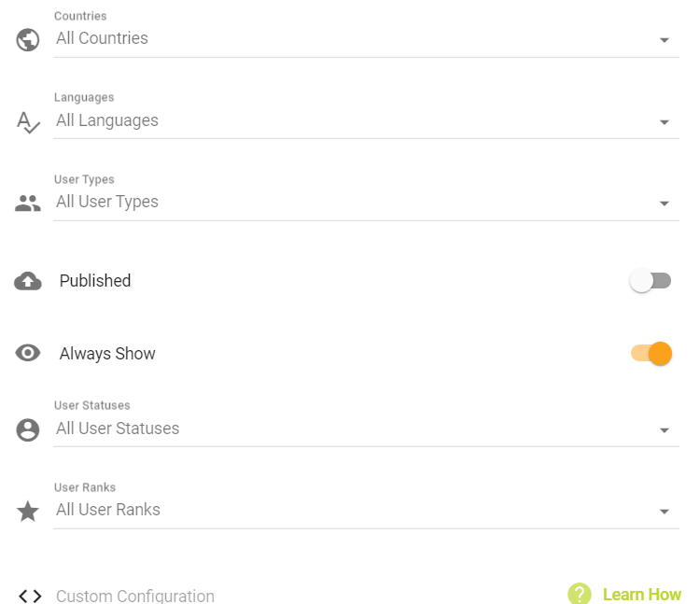Image resolution: width=700 pixels, height=604 pixels.
Task: Open the All User Types dropdown
Action: point(366,203)
